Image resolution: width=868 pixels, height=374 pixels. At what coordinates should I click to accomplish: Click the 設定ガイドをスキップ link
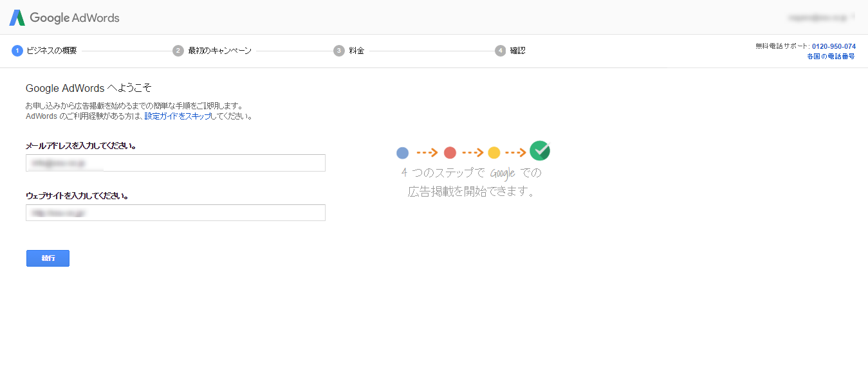tap(178, 116)
